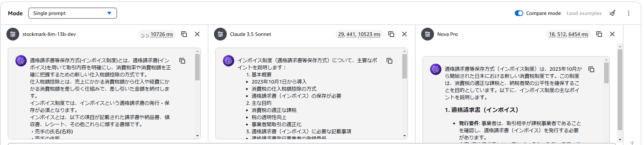Remove the Claude 3.5 Sonnet panel

[x=404, y=34]
